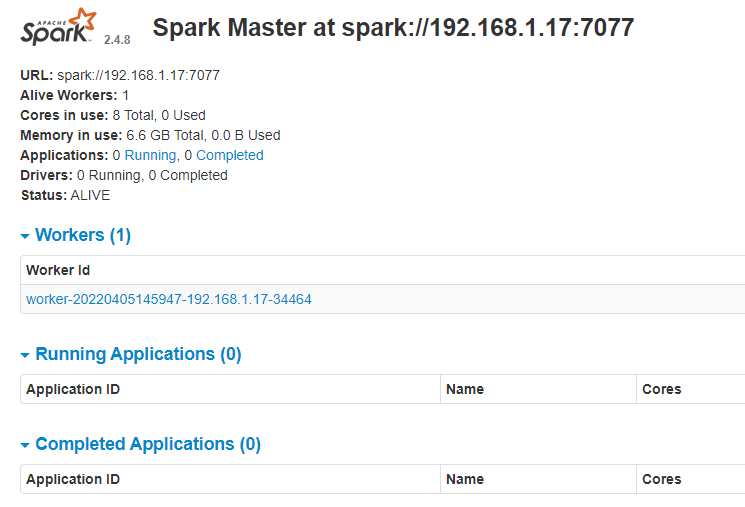Collapse the Running Applications arrow

point(26,355)
